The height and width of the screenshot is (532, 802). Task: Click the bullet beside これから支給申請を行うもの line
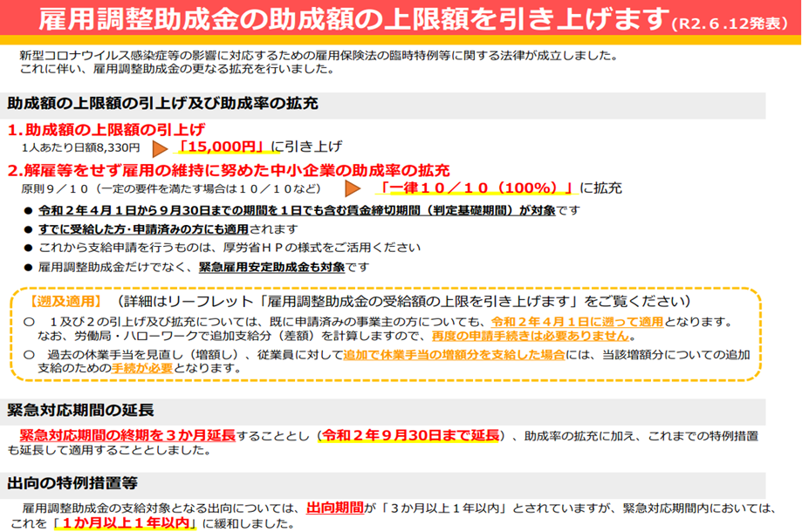tap(28, 249)
